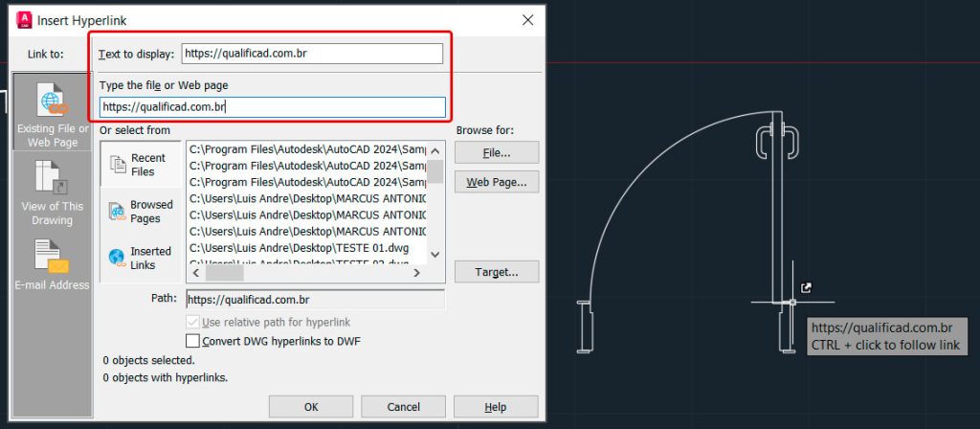Open Help for Insert Hyperlink

pos(496,407)
